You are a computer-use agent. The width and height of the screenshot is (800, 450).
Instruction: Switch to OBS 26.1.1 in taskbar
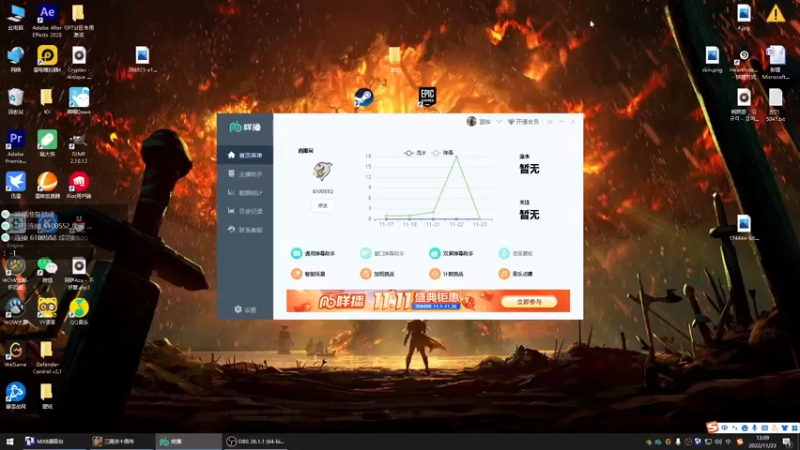pyautogui.click(x=256, y=441)
